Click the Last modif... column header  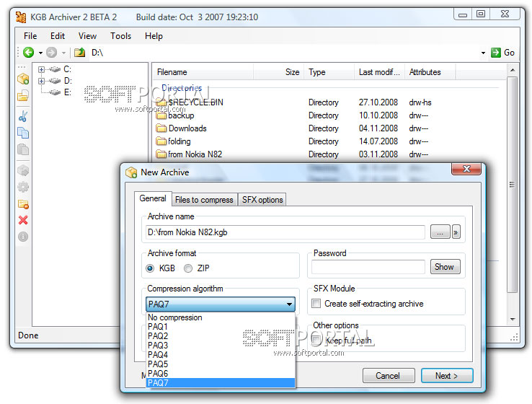379,72
